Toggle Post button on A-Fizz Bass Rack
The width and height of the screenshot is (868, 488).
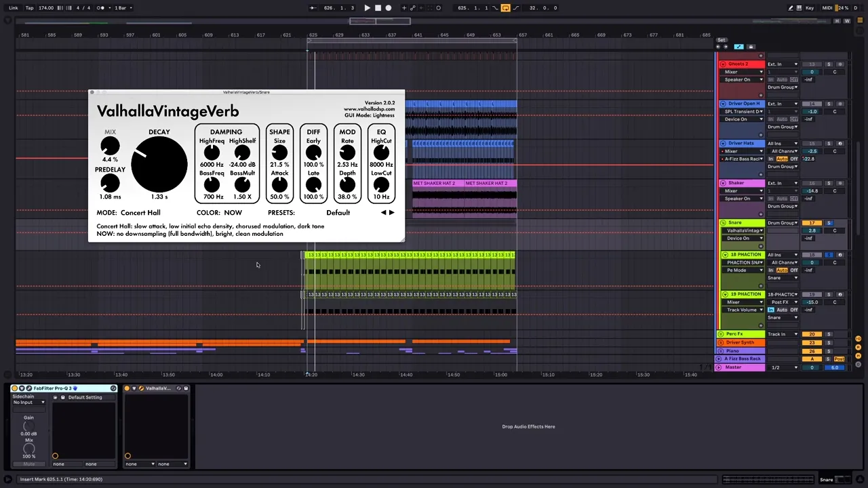click(840, 359)
